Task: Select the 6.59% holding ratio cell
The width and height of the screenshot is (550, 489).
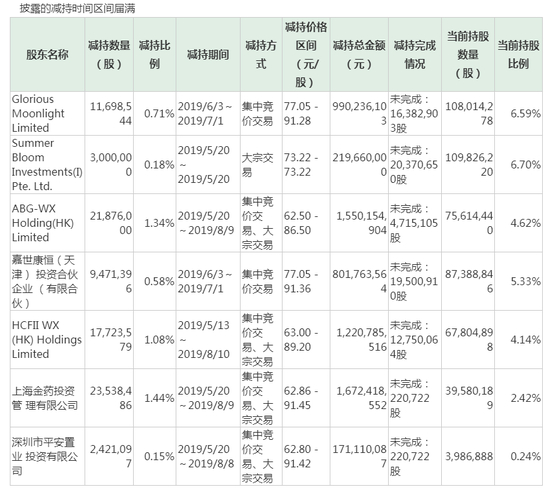Action: (518, 114)
